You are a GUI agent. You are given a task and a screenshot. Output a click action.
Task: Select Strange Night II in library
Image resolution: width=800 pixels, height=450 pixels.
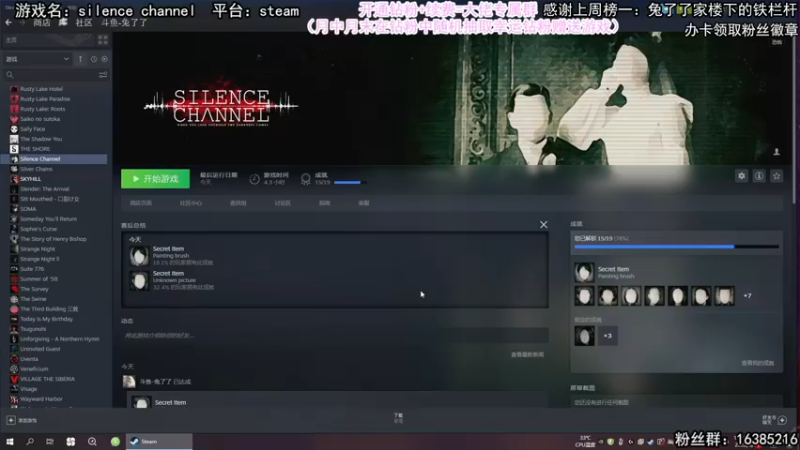(39, 259)
